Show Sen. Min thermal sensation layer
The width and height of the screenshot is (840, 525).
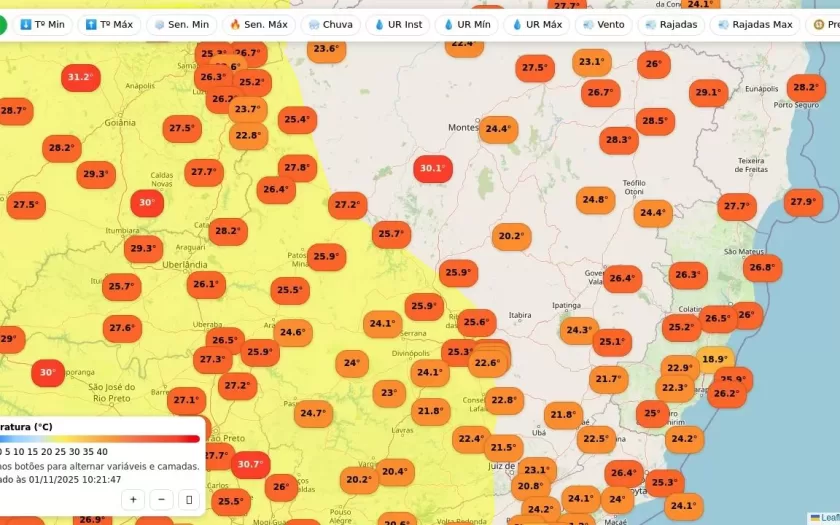(x=181, y=24)
